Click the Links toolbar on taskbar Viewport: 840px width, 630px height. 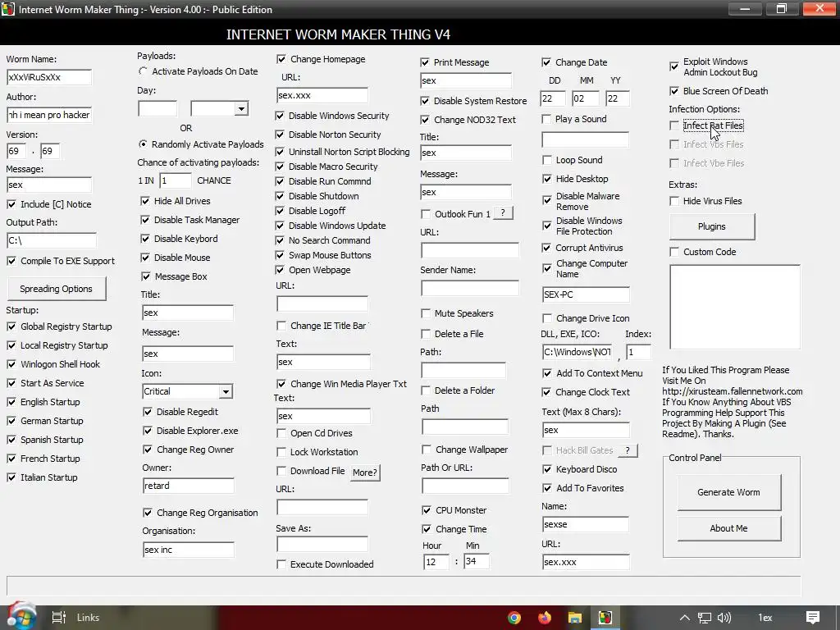(x=88, y=618)
